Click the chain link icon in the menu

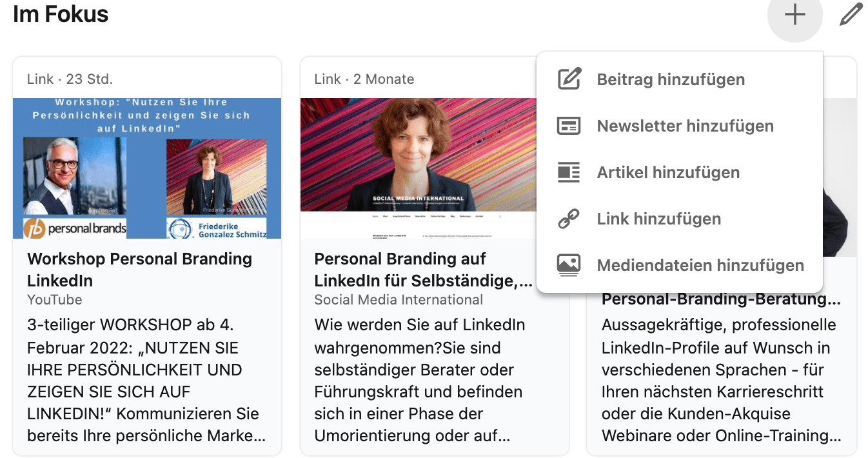tap(569, 219)
